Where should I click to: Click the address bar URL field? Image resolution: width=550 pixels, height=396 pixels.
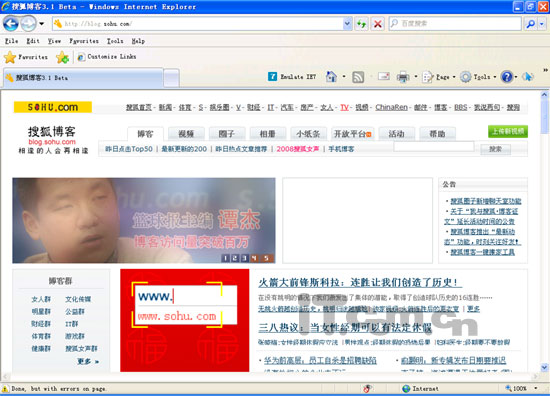point(198,24)
